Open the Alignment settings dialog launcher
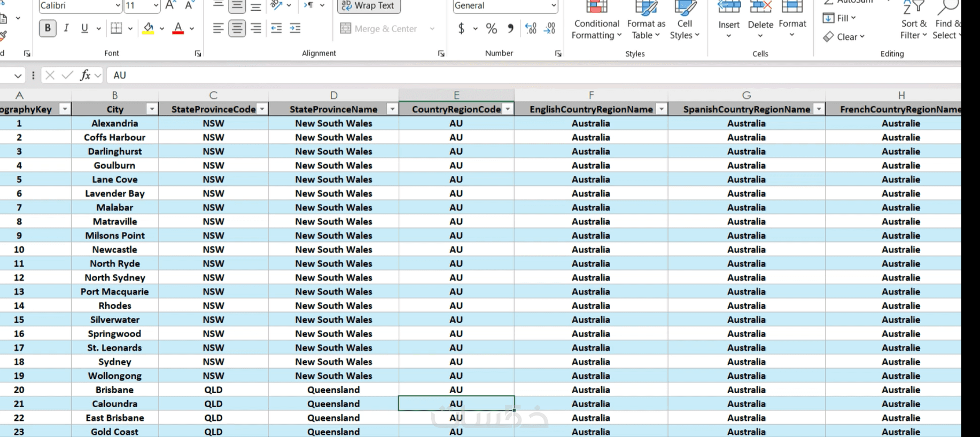The width and height of the screenshot is (980, 437). pos(441,53)
